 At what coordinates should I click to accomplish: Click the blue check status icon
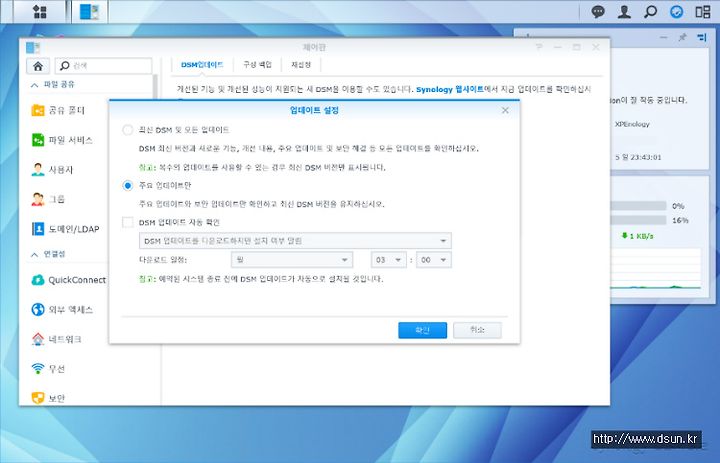676,11
